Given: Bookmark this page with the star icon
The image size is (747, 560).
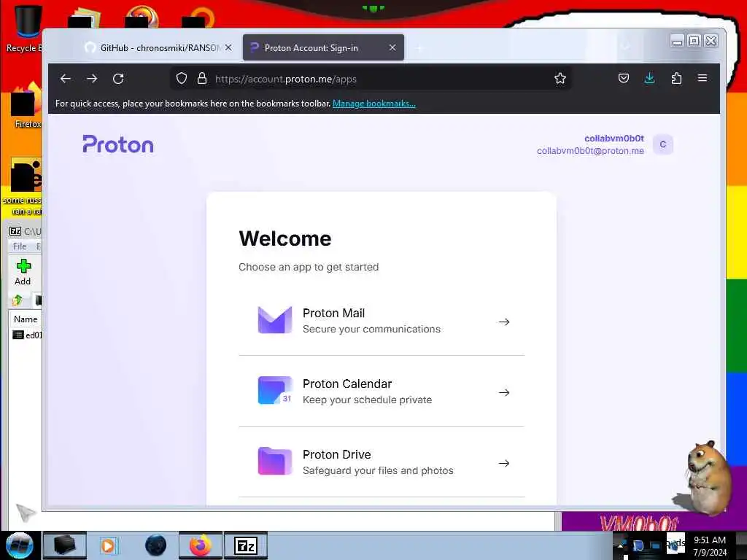Looking at the screenshot, I should (x=560, y=78).
